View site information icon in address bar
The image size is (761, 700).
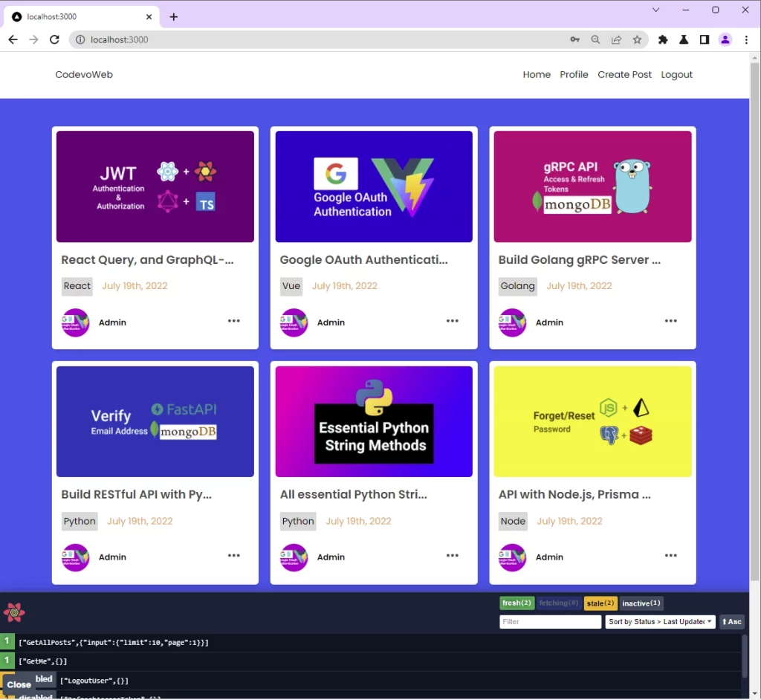point(80,40)
